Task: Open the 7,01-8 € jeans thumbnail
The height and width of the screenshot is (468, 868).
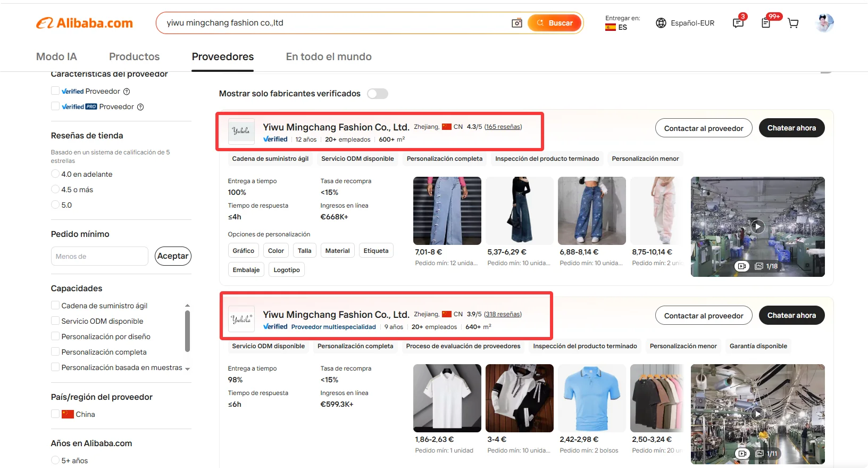Action: [447, 211]
